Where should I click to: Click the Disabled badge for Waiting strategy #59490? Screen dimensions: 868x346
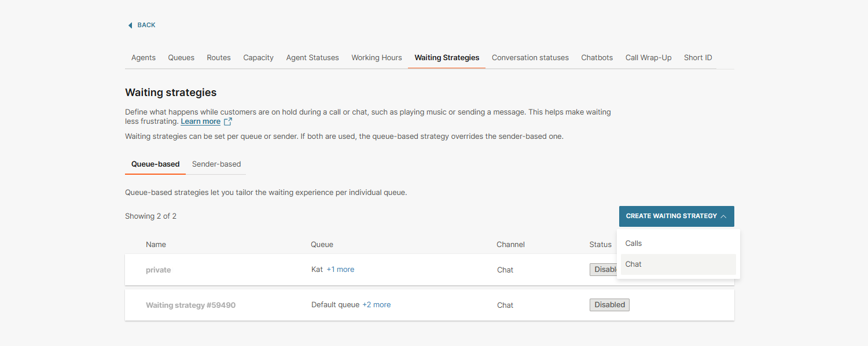(610, 305)
